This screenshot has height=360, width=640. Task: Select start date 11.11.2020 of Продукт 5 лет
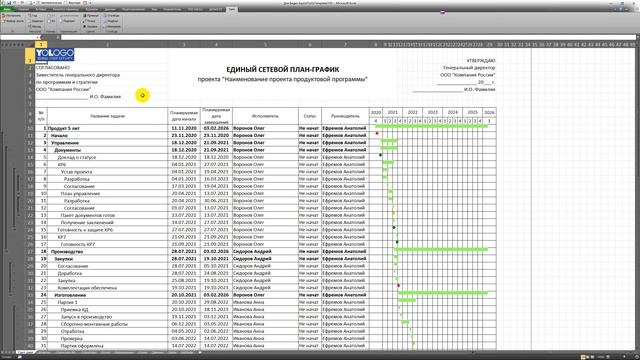pyautogui.click(x=184, y=128)
